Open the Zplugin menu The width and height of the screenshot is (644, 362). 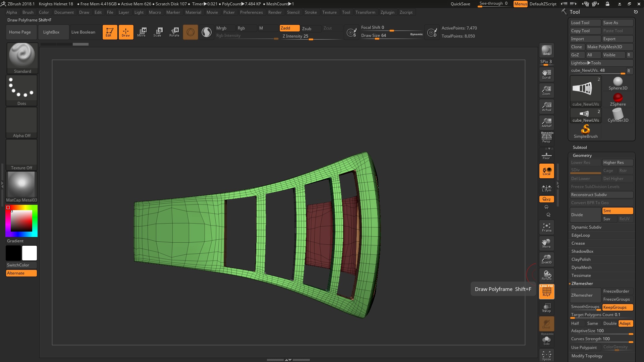click(387, 12)
